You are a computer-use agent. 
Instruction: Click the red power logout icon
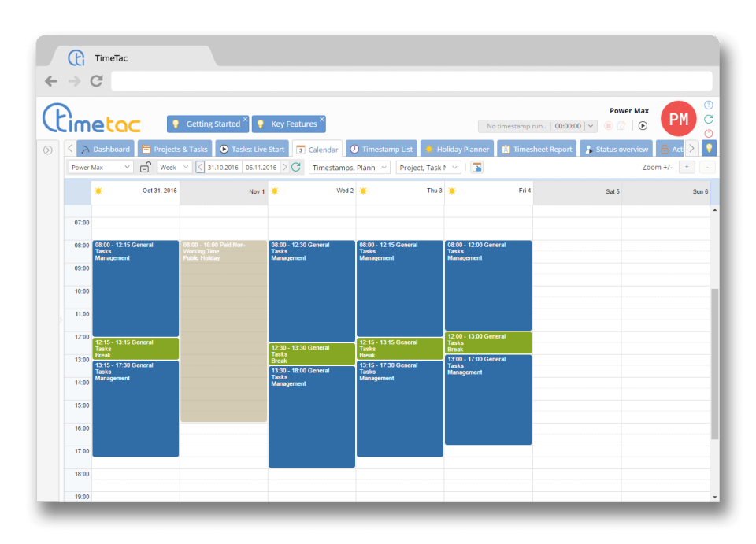click(708, 133)
